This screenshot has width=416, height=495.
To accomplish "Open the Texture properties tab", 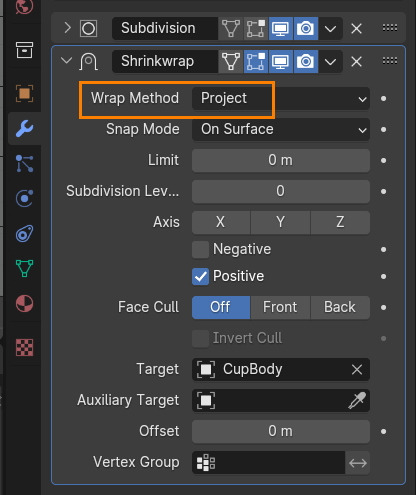I will coord(24,347).
